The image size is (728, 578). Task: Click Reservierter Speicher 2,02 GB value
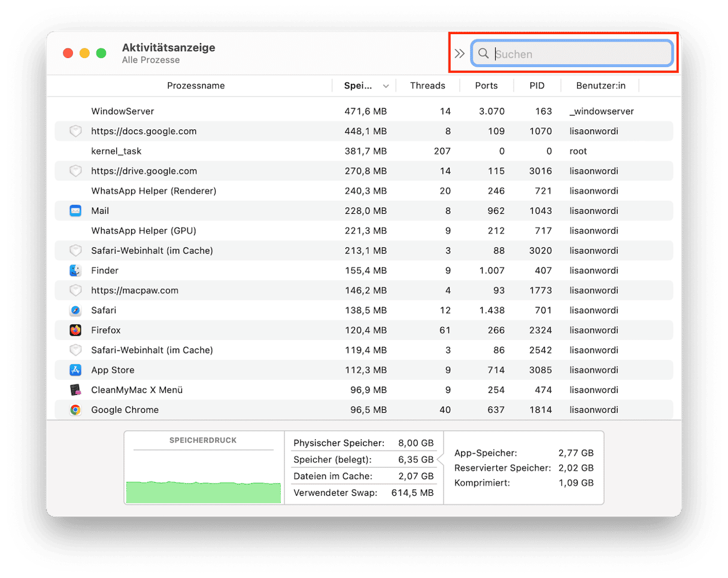click(576, 468)
